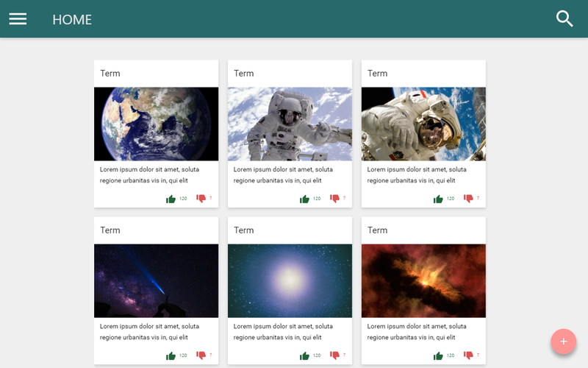Dislike the Earth image card
The height and width of the screenshot is (368, 588).
point(201,199)
